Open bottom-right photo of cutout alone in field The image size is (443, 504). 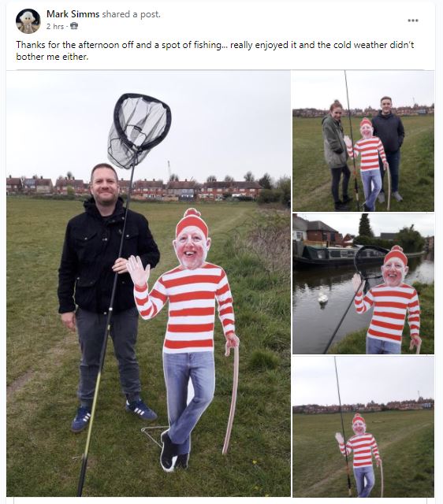pyautogui.click(x=363, y=427)
